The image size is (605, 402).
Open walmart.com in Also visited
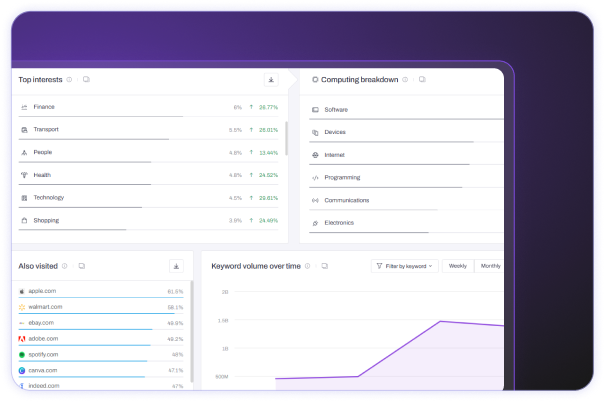click(45, 307)
